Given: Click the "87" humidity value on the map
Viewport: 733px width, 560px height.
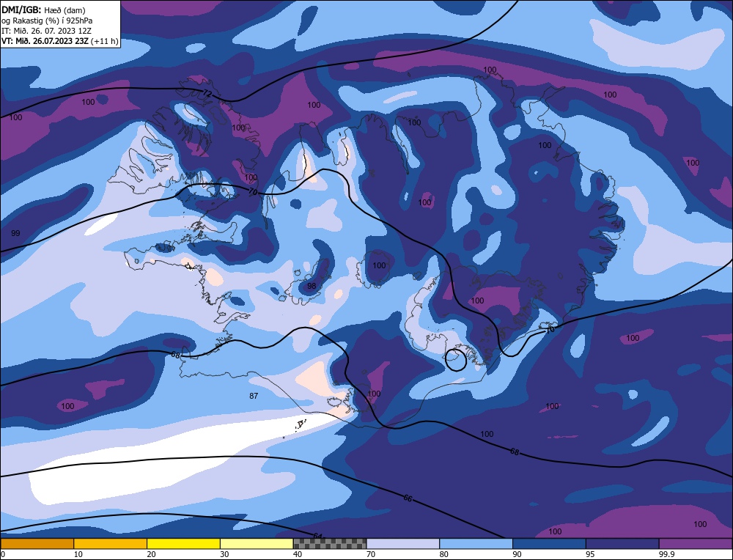Looking at the screenshot, I should point(254,396).
